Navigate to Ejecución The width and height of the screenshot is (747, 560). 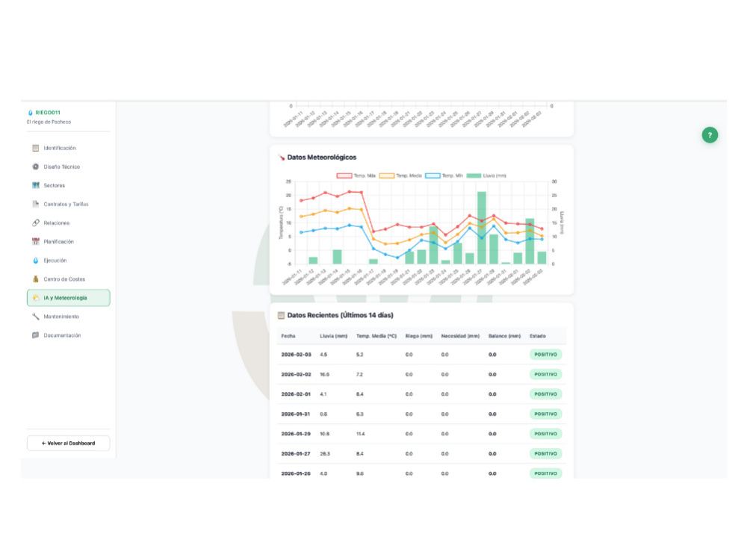pyautogui.click(x=69, y=261)
